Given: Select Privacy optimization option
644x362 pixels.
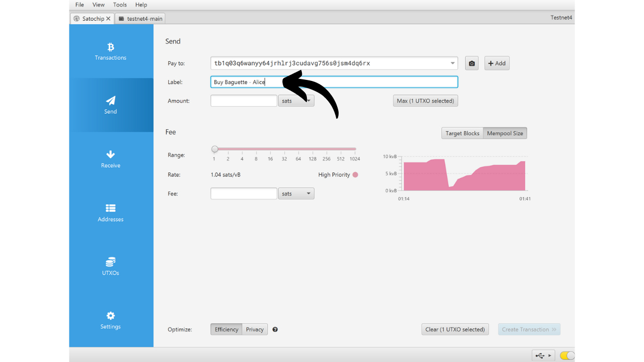Looking at the screenshot, I should click(255, 329).
